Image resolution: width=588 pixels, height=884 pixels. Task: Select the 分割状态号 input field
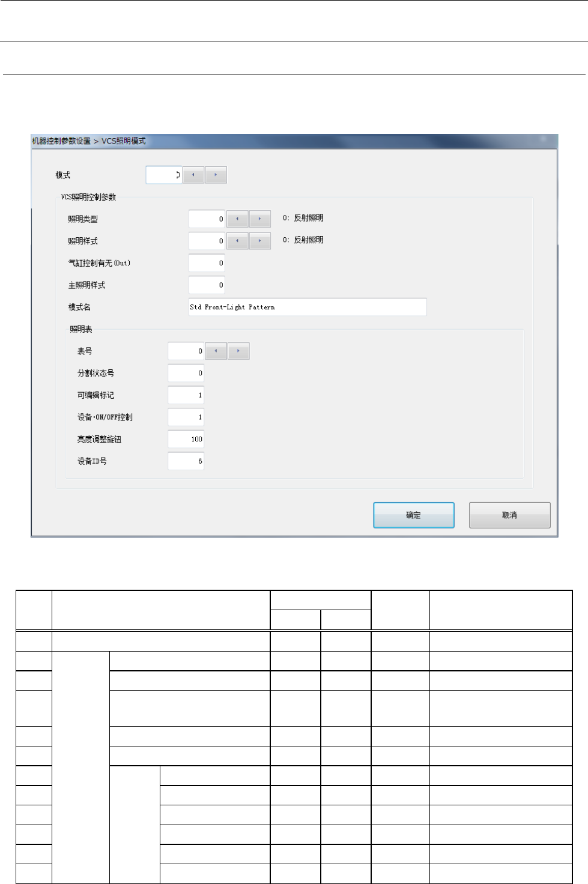(186, 373)
